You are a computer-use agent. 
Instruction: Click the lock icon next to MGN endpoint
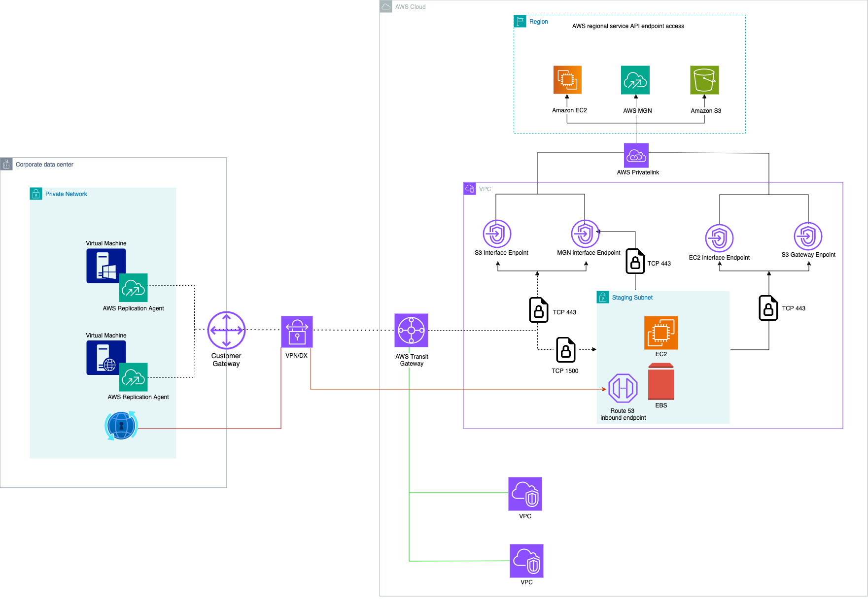point(635,261)
